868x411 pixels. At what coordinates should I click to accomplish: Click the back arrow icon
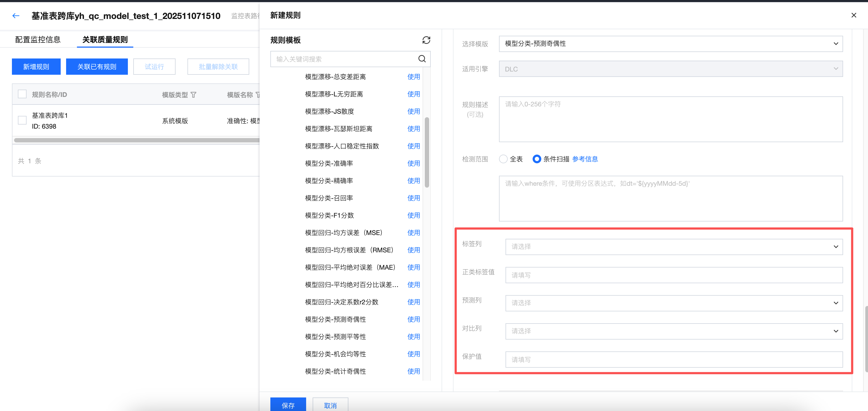tap(16, 16)
